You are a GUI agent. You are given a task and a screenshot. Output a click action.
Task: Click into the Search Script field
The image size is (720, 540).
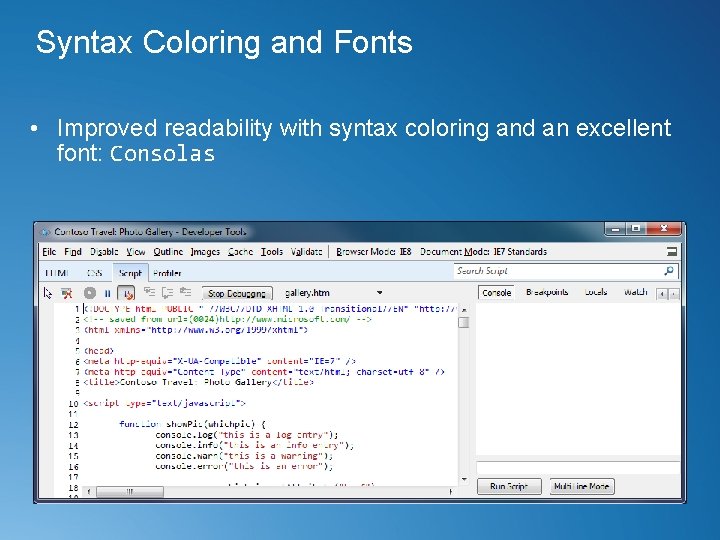(558, 271)
